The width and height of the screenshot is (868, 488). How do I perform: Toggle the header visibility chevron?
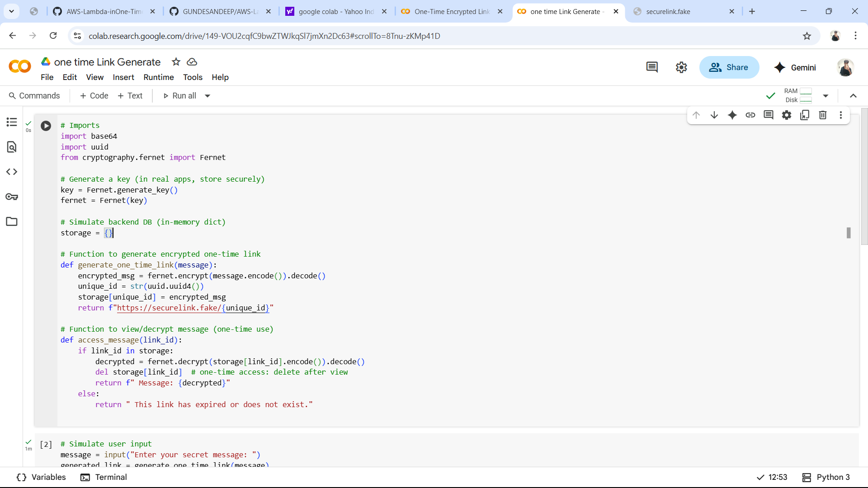tap(853, 96)
